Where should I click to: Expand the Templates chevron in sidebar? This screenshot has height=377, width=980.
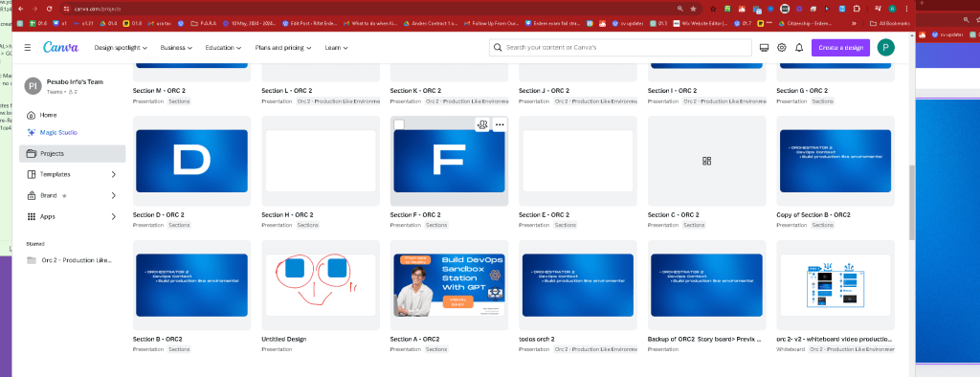(x=114, y=174)
